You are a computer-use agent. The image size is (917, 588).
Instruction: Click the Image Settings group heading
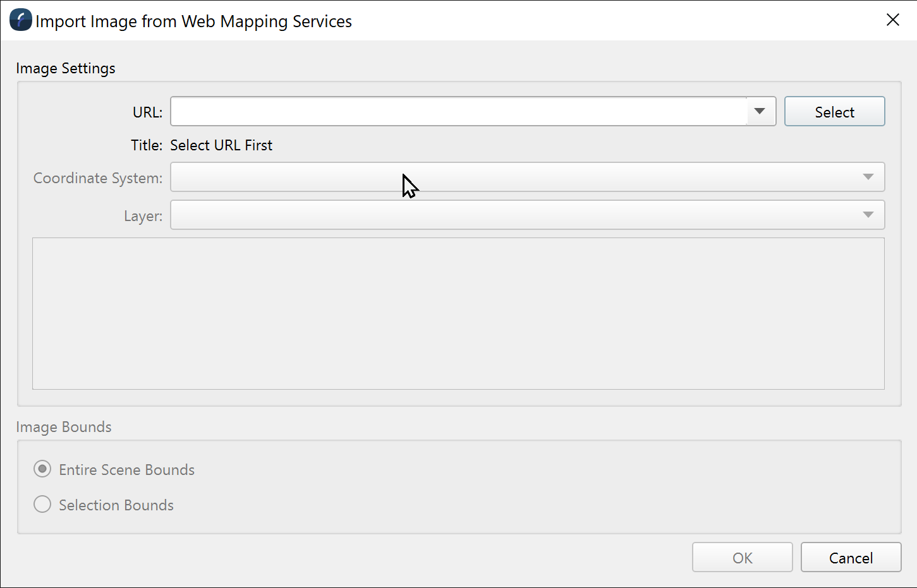coord(66,68)
